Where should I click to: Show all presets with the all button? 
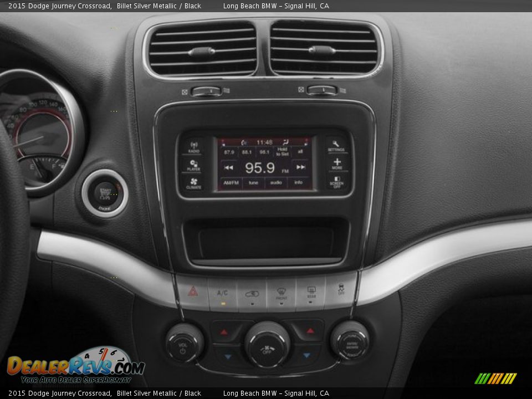(300, 152)
